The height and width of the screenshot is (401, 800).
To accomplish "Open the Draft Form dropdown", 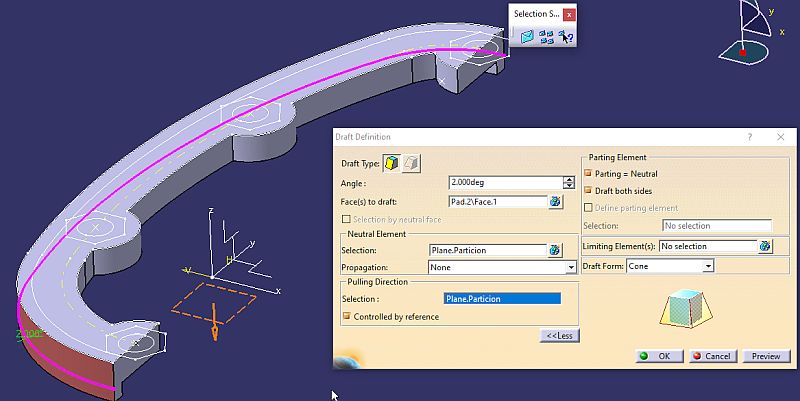I will (707, 266).
